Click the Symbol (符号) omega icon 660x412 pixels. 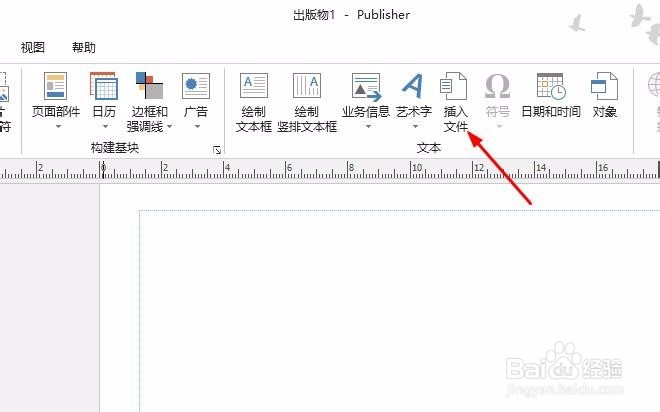pyautogui.click(x=498, y=85)
